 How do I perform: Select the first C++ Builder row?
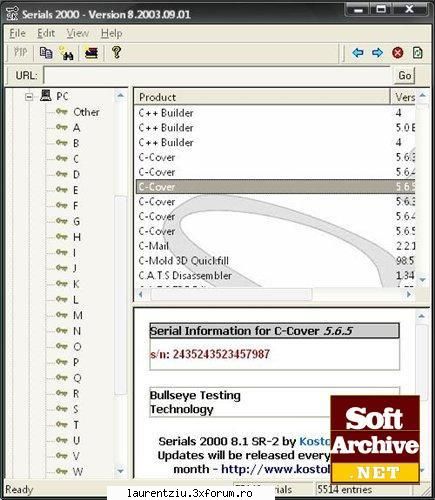point(275,113)
